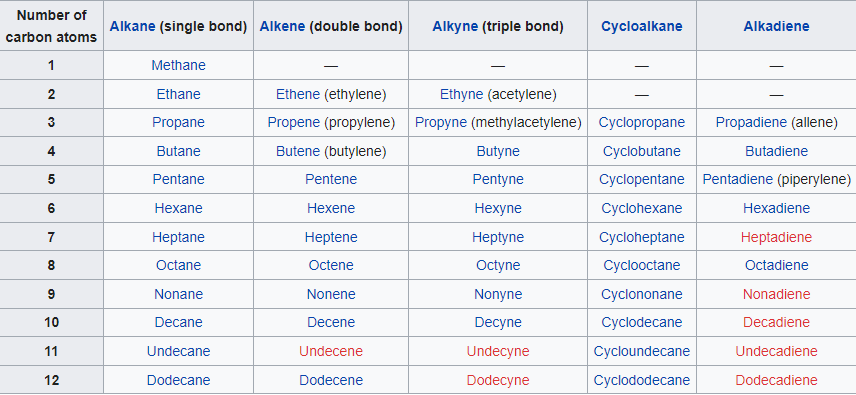Open the red Undecene link
This screenshot has width=856, height=395.
tap(331, 351)
